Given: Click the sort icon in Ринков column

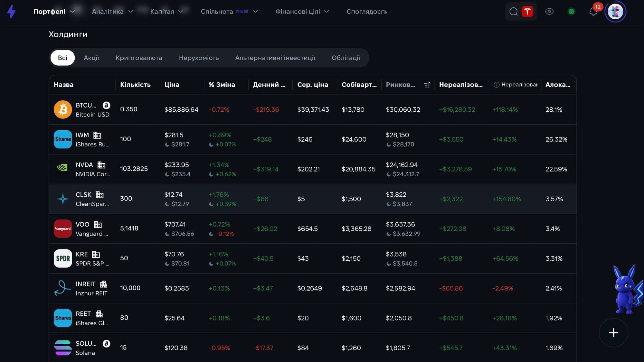Looking at the screenshot, I should coord(427,85).
